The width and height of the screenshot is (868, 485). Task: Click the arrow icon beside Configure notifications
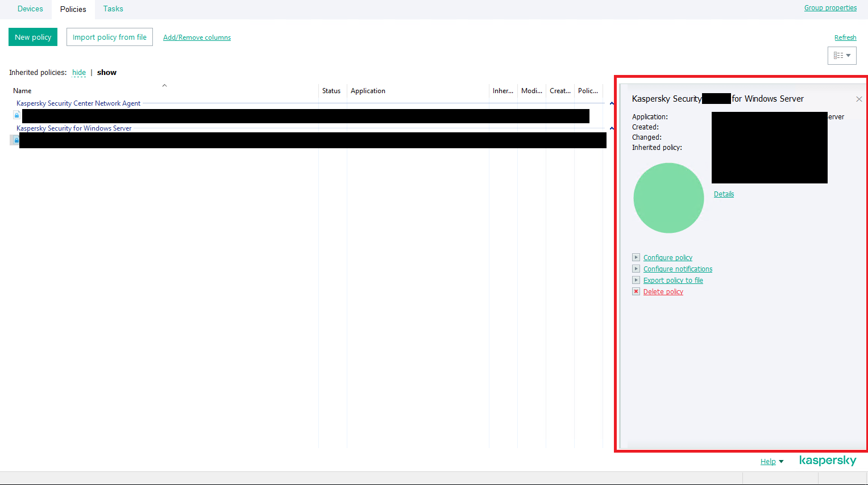click(636, 269)
